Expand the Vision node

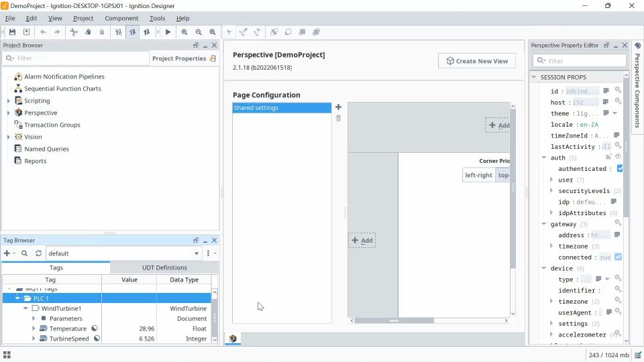(x=8, y=137)
